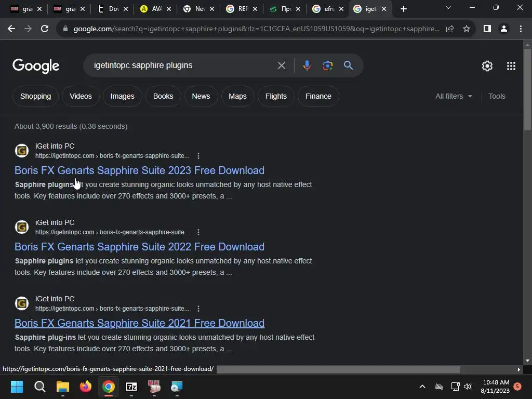Click the iGet into PC favicon of 2023 result
Image resolution: width=532 pixels, height=399 pixels.
[22, 151]
